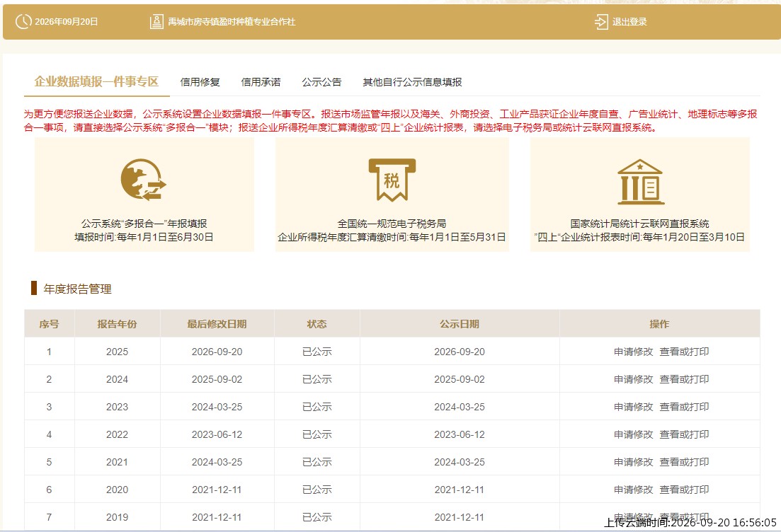
Task: Click report year cell 2020
Action: click(117, 490)
